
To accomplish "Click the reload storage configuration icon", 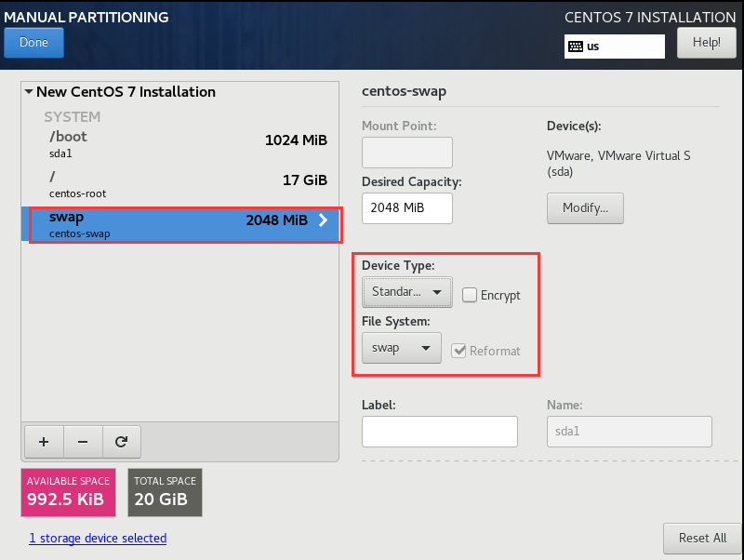I will (x=122, y=442).
